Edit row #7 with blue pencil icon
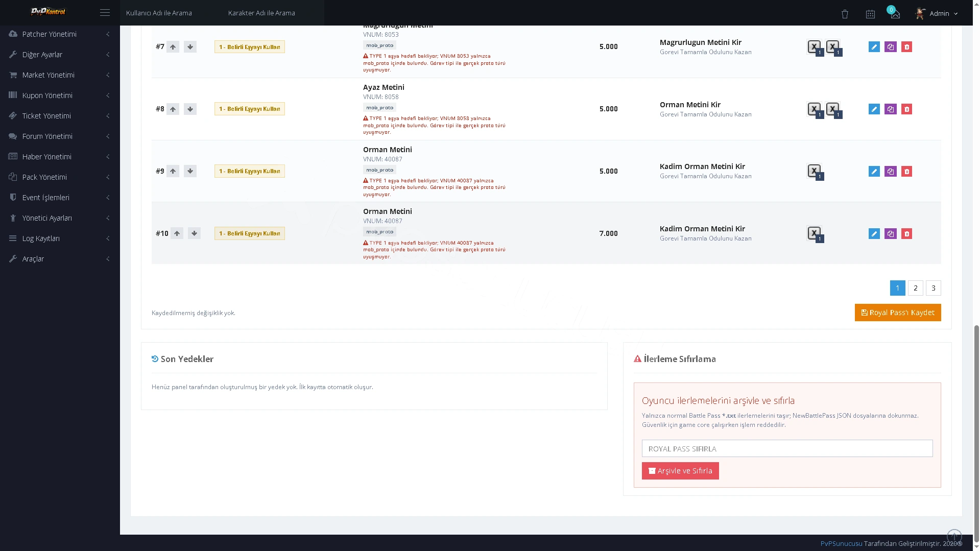The image size is (980, 551). [874, 47]
